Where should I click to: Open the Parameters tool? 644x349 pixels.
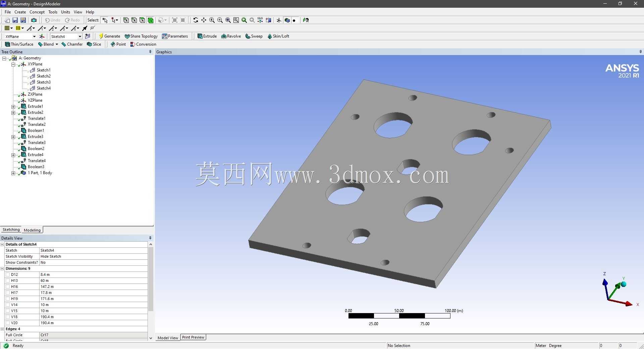tap(175, 36)
